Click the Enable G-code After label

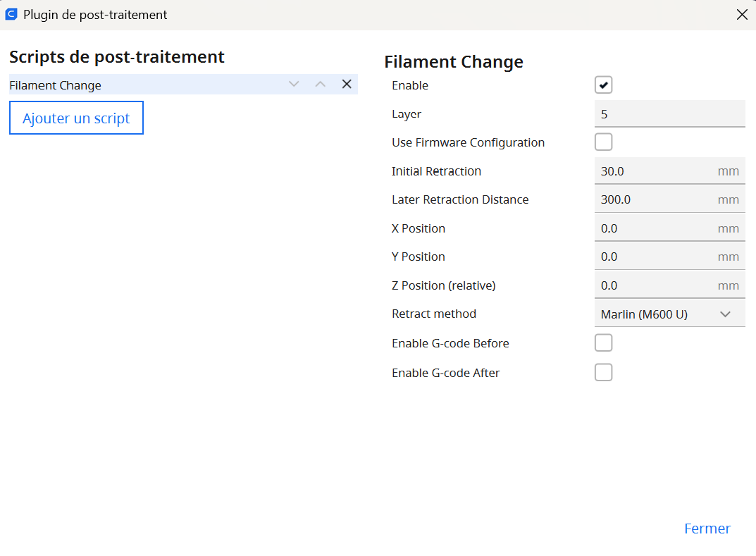pos(445,373)
